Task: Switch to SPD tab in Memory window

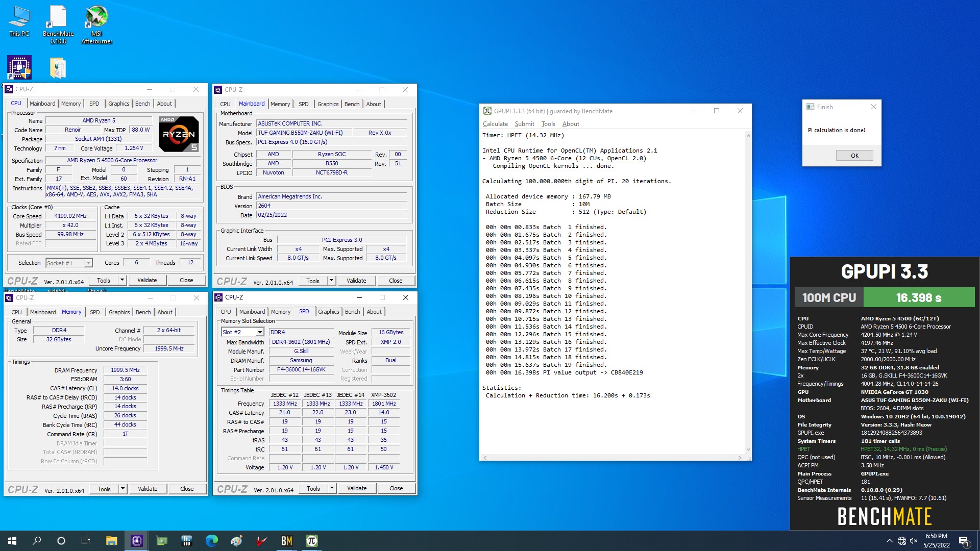Action: coord(94,312)
